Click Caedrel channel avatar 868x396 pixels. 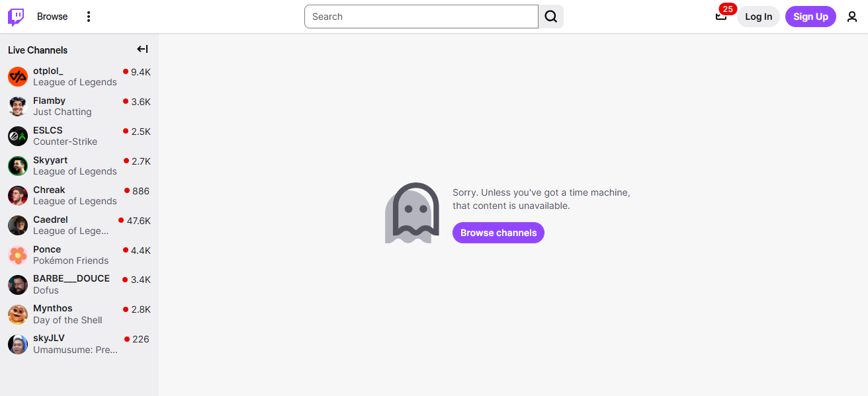18,225
